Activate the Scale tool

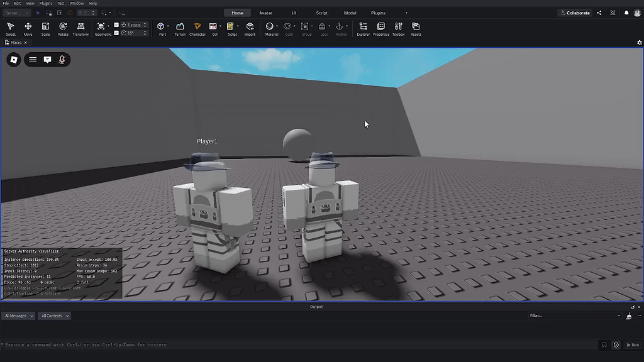click(45, 29)
